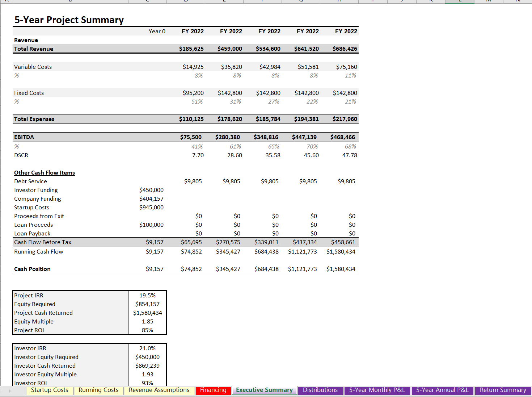Select the $95,200 fixed costs cell
Screen dimensions: 532x397
pyautogui.click(x=193, y=93)
